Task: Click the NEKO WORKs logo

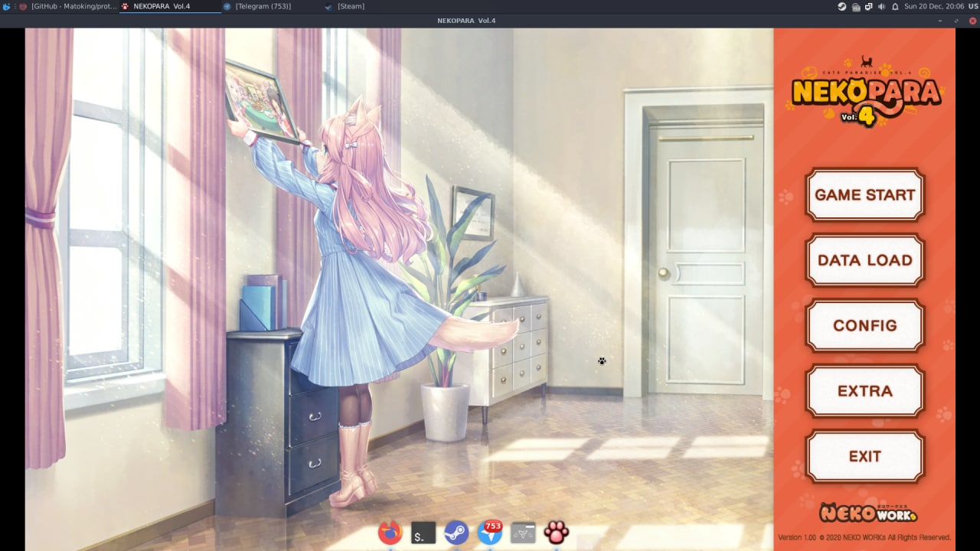Action: (x=867, y=512)
